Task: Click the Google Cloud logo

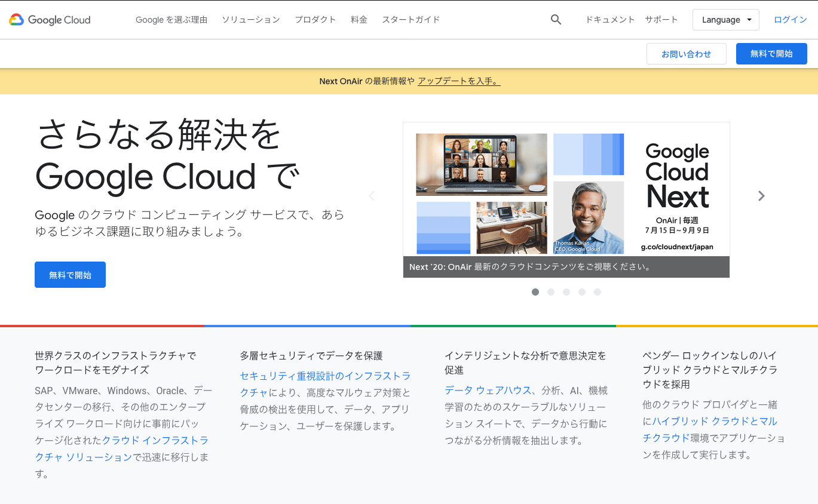Action: pyautogui.click(x=50, y=20)
